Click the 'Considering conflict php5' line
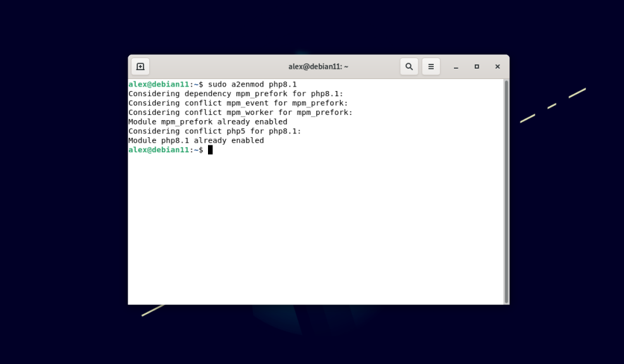Screen dimensions: 624x364 [x=215, y=131]
